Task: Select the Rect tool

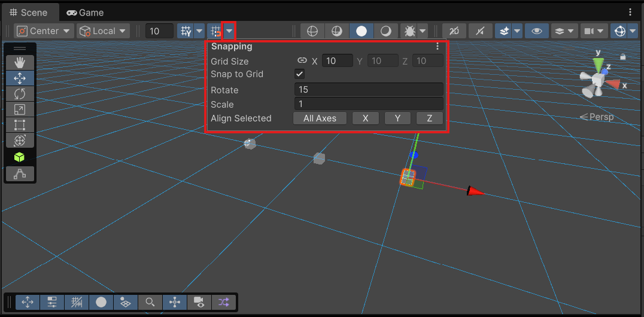Action: point(20,125)
